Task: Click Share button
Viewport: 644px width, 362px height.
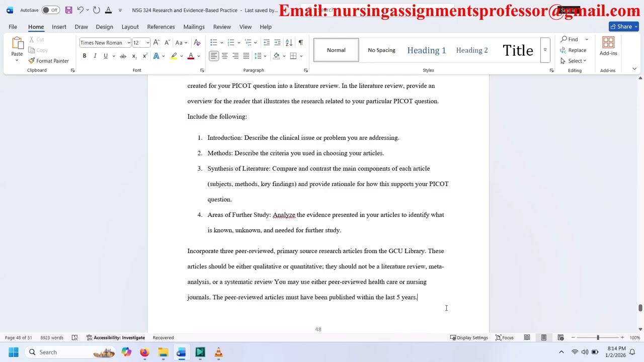Action: pos(623,27)
